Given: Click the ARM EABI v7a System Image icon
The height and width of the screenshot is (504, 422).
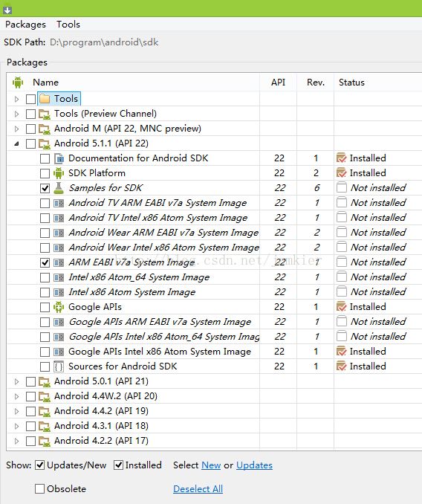Looking at the screenshot, I should click(59, 262).
